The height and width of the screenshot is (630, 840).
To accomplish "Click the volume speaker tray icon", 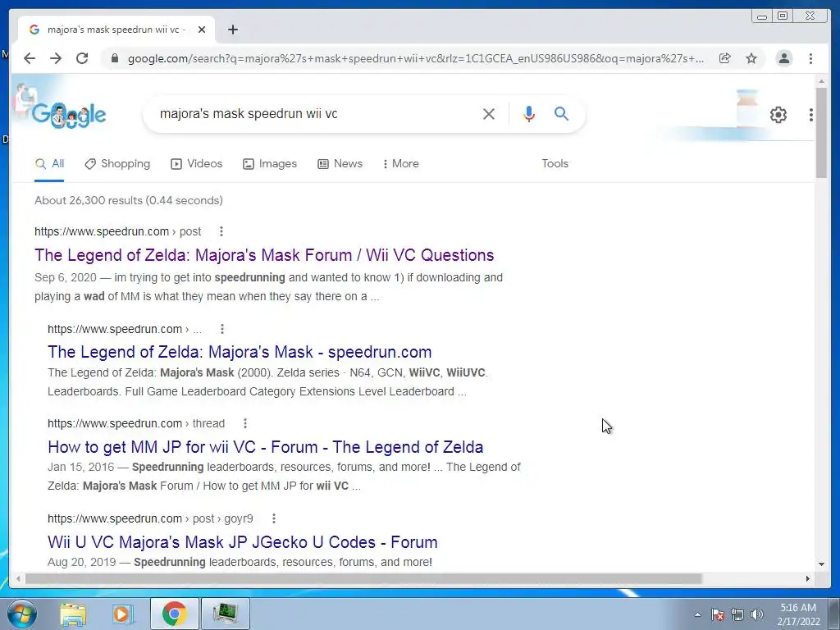I will [x=756, y=614].
